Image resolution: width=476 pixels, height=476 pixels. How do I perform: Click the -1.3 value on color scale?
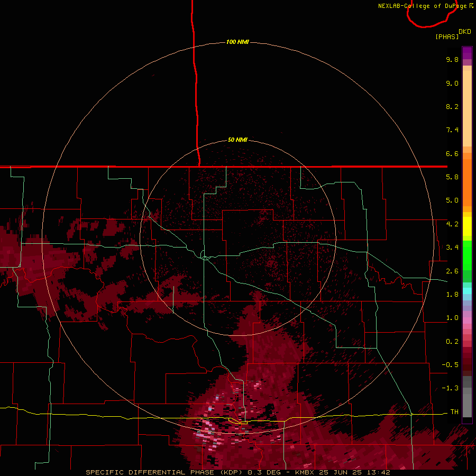450,388
